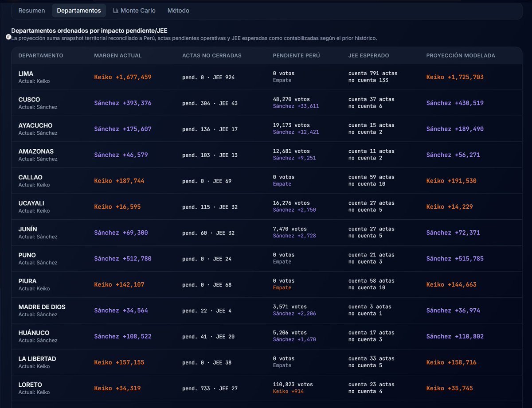
Task: Click the ACTAS NO CERRADAS column header
Action: (x=211, y=55)
